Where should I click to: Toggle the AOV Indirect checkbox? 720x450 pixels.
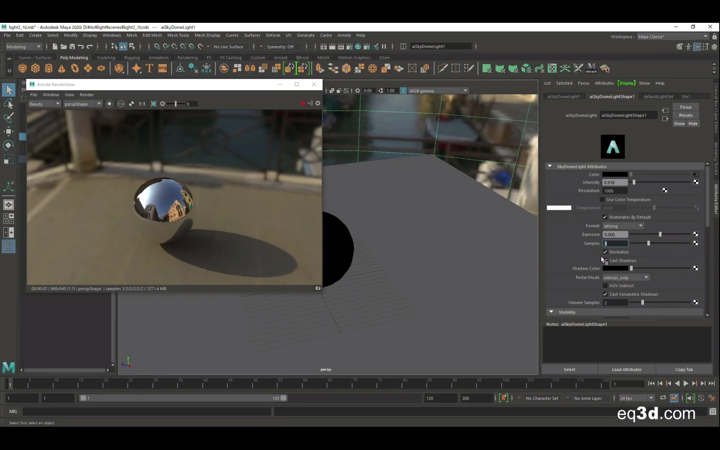pyautogui.click(x=605, y=285)
